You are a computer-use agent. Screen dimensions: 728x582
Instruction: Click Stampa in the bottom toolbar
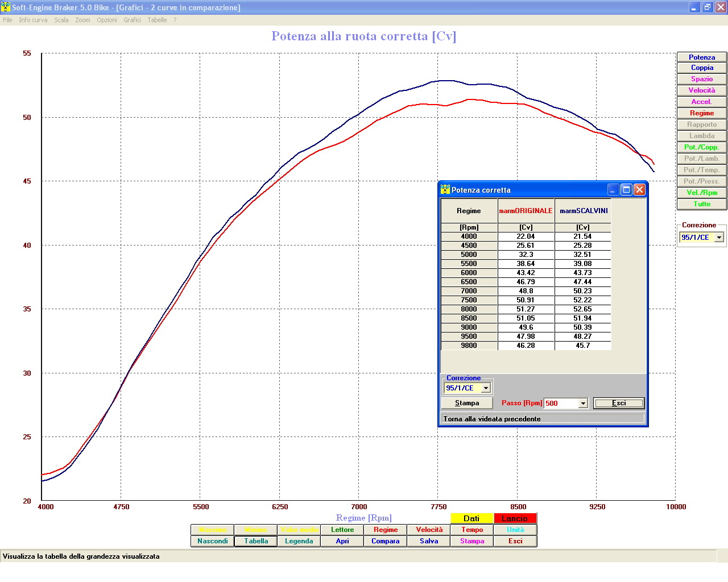click(472, 541)
